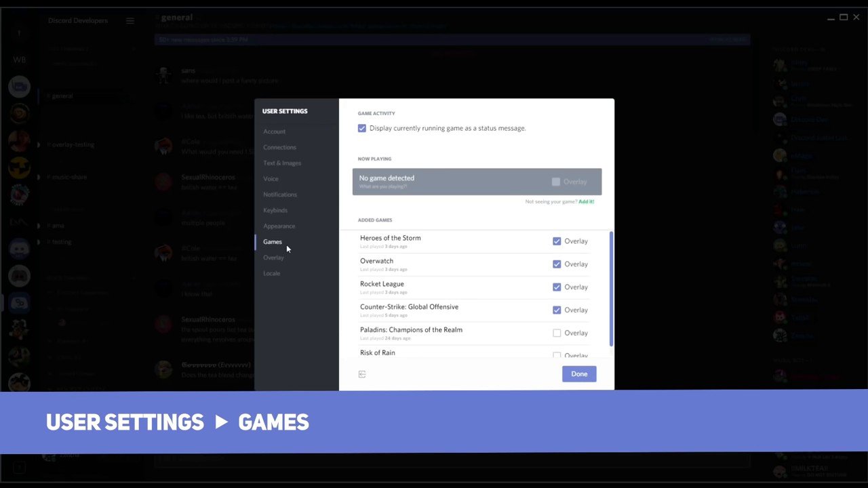This screenshot has height=488, width=868.
Task: Select the Games tab in User Settings
Action: coord(273,242)
